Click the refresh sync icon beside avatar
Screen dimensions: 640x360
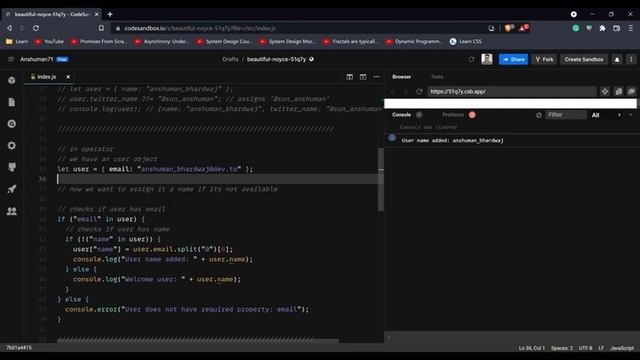coord(471,59)
